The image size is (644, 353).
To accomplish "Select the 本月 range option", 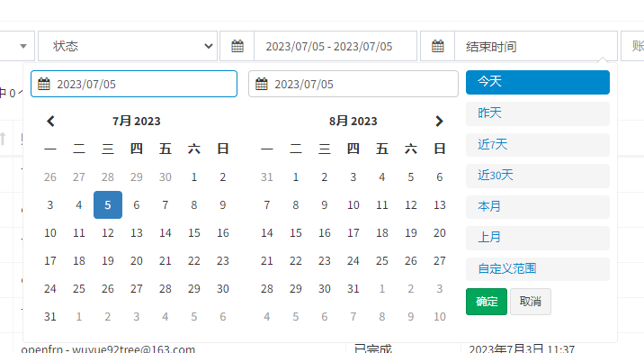I will click(x=538, y=206).
